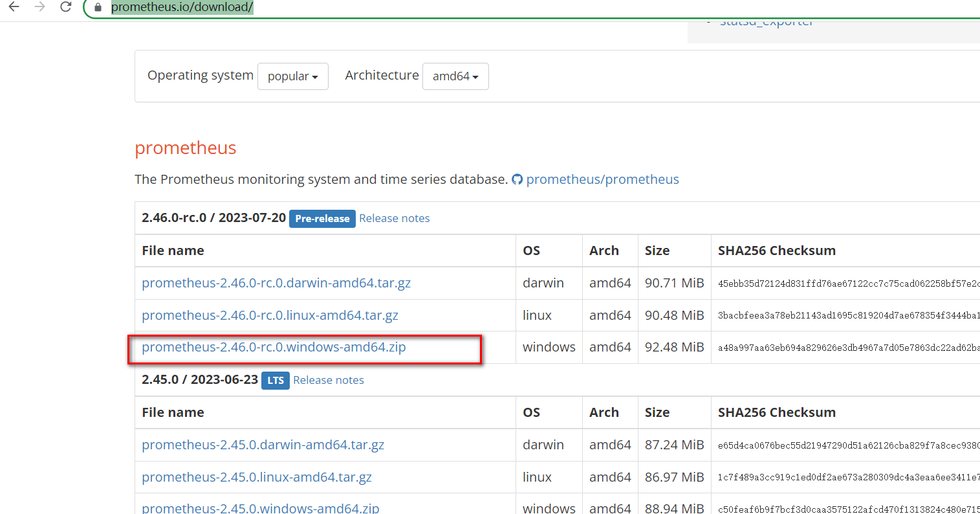
Task: Click the '2.46.0-rc.0 / 2023-07-20' version text
Action: pyautogui.click(x=213, y=218)
